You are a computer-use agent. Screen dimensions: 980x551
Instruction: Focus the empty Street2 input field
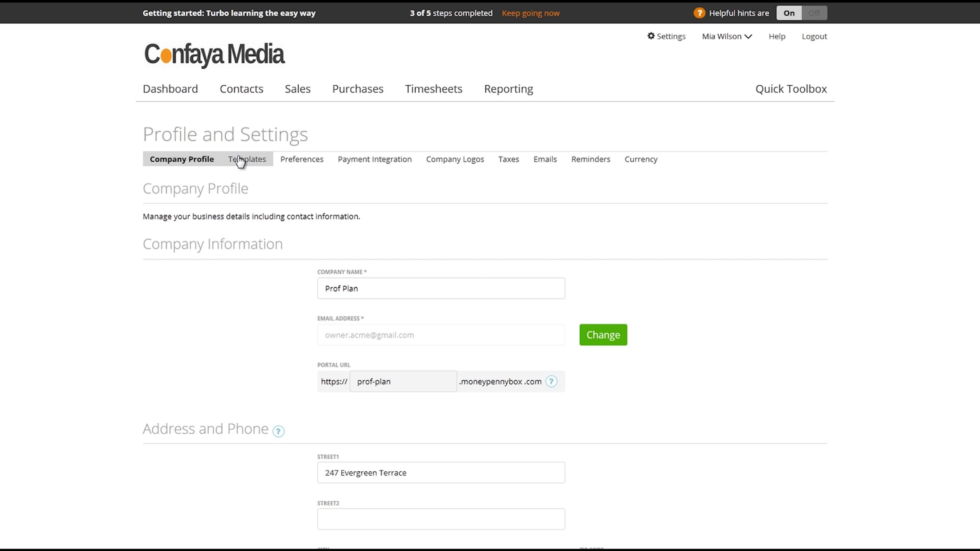441,519
